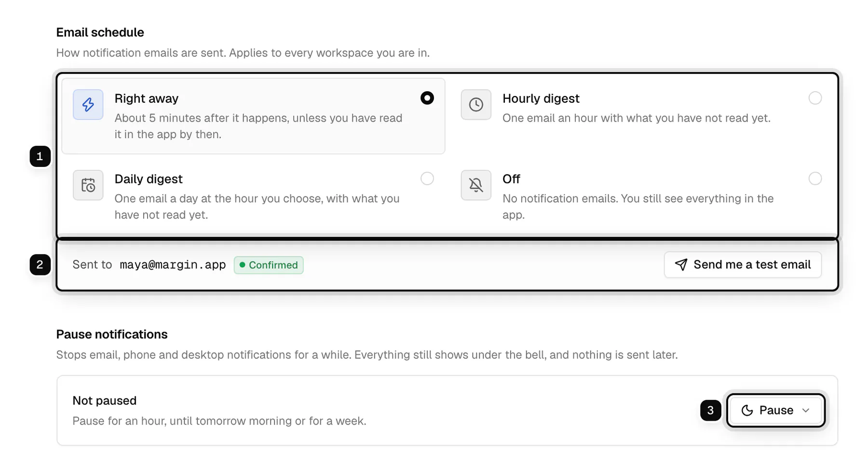Viewport: 868px width, 469px height.
Task: Select the Hourly digest radio button
Action: point(815,98)
